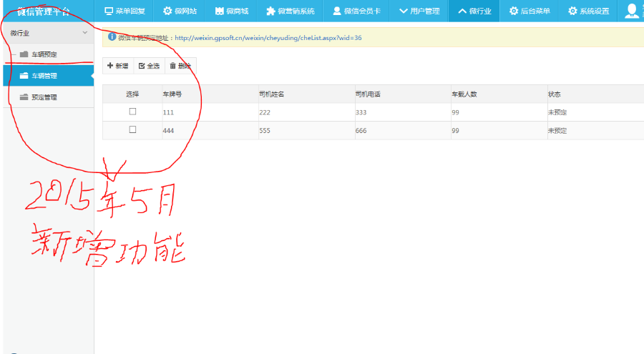This screenshot has width=644, height=354.
Task: Open 预定管理 in the sidebar
Action: pos(49,97)
